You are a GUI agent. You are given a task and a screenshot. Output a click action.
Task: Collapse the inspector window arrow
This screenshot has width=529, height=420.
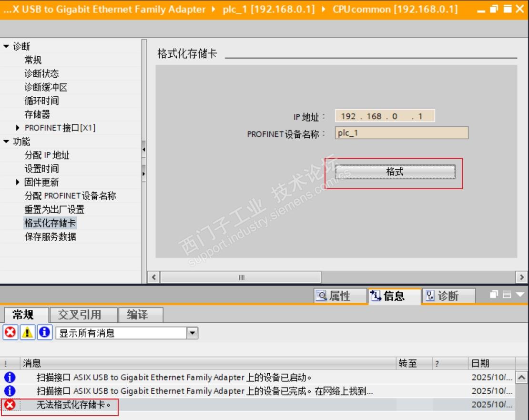[520, 295]
